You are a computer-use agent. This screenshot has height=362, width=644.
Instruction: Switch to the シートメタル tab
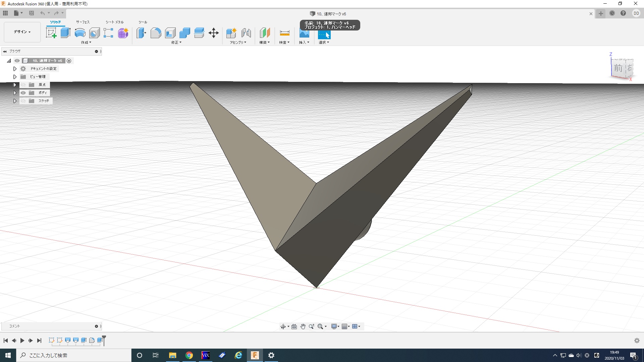pyautogui.click(x=114, y=22)
